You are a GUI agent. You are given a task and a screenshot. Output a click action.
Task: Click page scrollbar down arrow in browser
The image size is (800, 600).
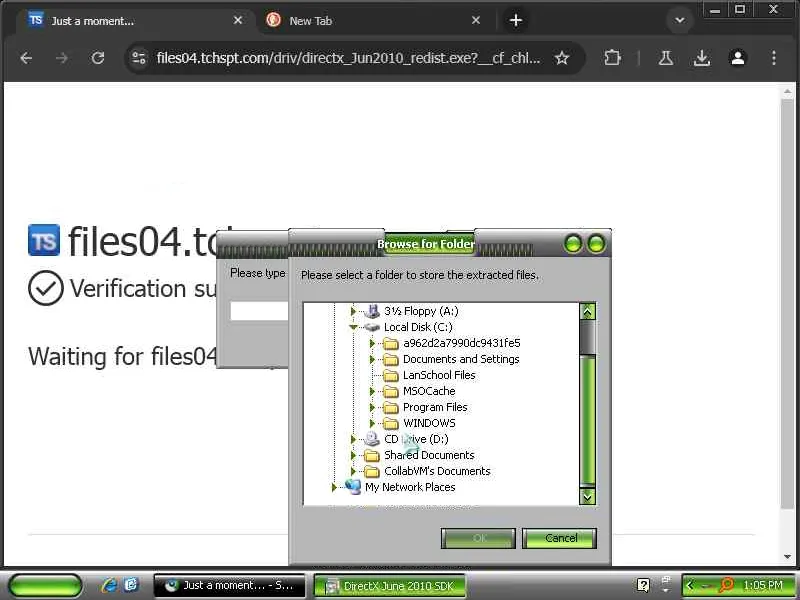coord(787,557)
